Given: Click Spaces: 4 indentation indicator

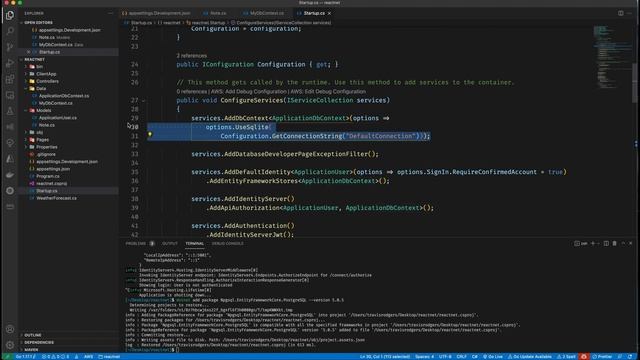Looking at the screenshot, I should 424,357.
